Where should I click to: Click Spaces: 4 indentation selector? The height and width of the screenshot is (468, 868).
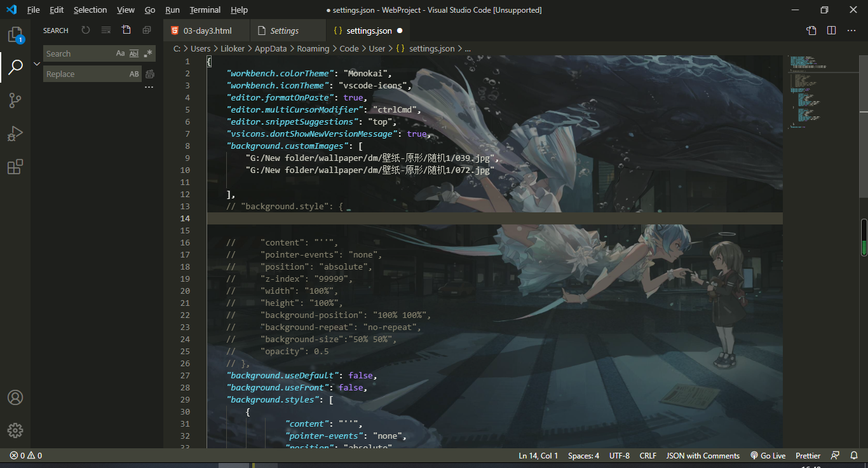tap(583, 455)
